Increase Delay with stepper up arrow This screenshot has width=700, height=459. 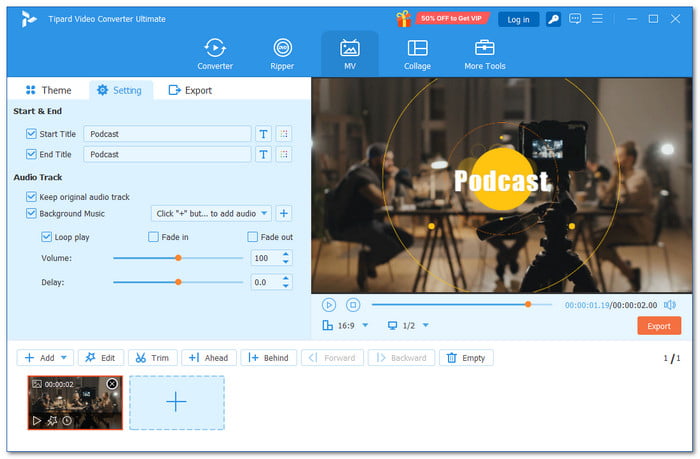pos(286,279)
